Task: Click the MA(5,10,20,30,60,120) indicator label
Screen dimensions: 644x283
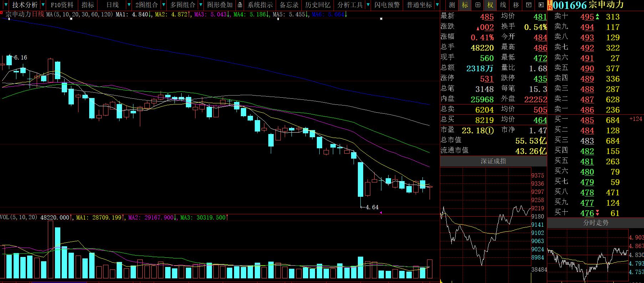Action: tap(80, 14)
